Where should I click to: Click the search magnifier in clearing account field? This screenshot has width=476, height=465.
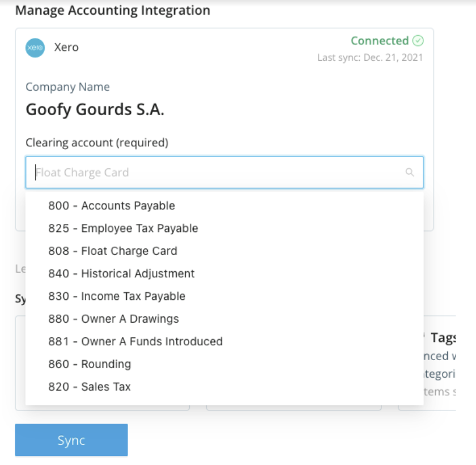[x=410, y=172]
